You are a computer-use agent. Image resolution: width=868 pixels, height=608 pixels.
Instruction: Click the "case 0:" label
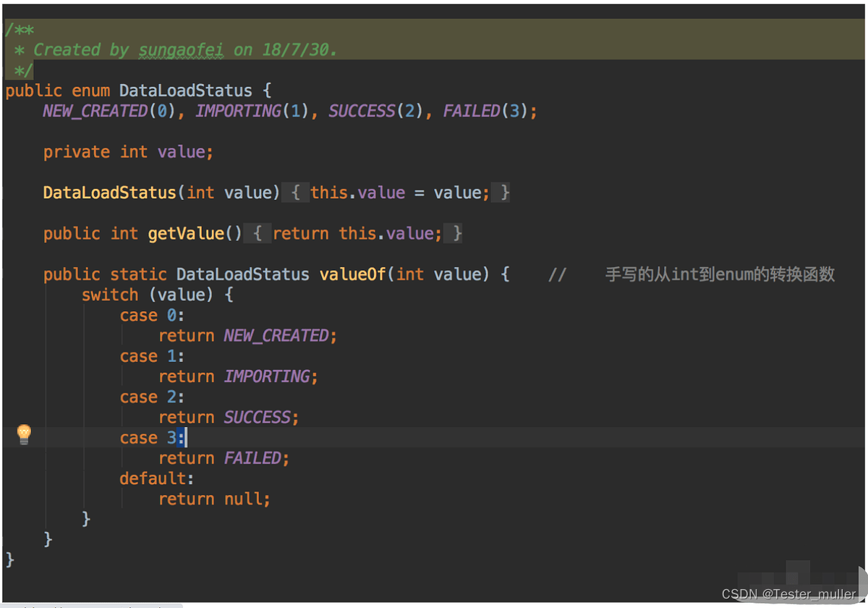[x=153, y=316]
